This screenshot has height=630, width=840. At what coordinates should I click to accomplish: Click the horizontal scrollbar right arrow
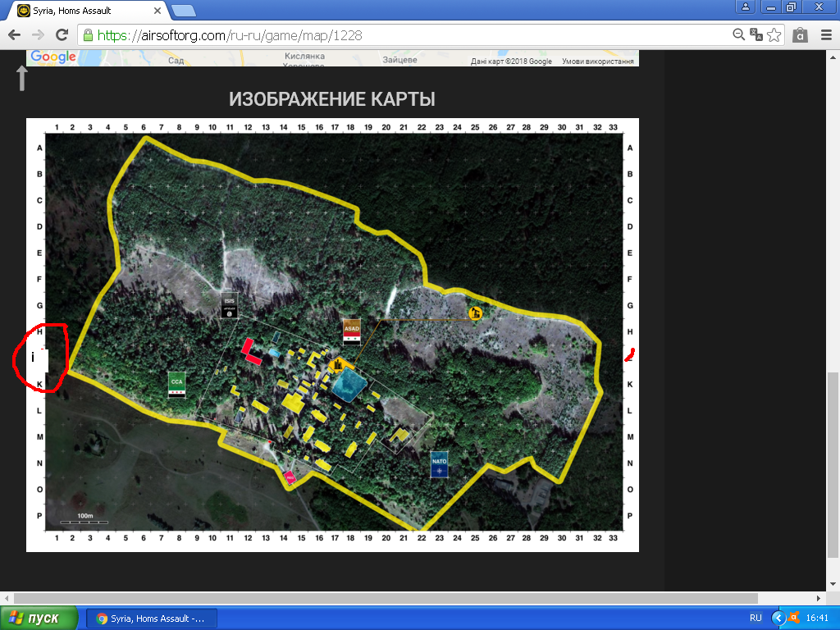(819, 598)
